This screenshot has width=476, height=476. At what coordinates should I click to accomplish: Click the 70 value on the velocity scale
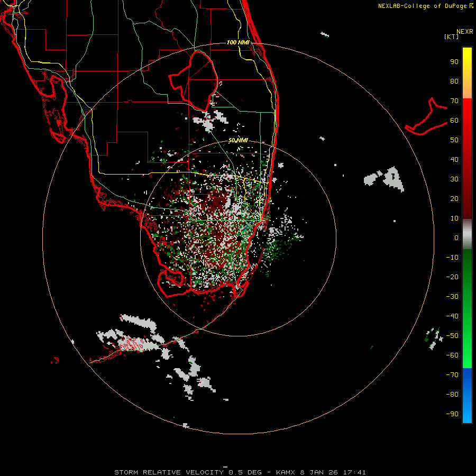(454, 101)
